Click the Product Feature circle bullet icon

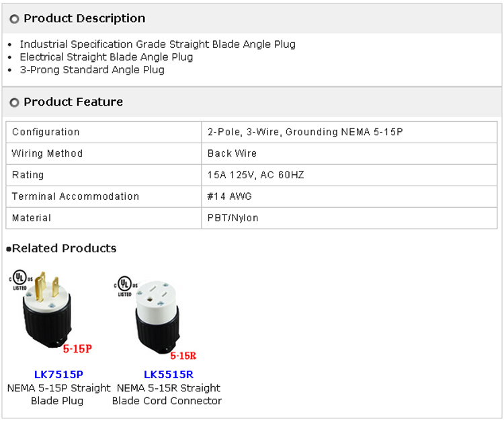point(14,103)
